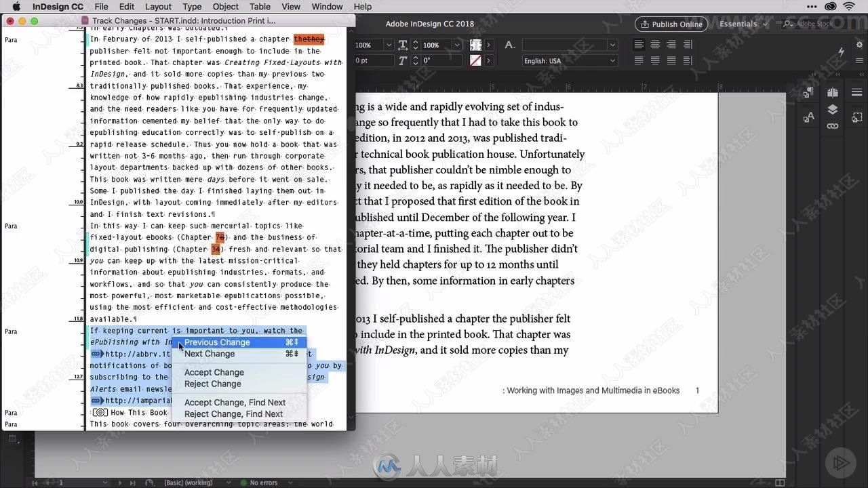Open the object export panel icon

pos(857,117)
